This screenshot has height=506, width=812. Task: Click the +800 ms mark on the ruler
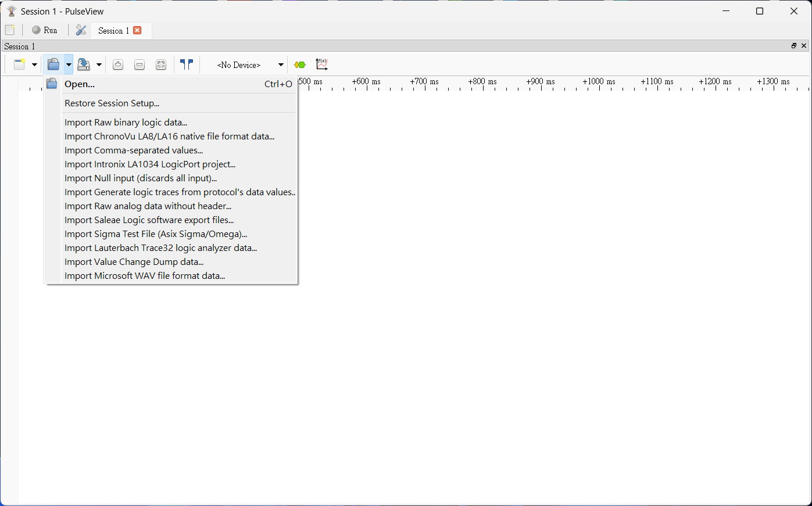[x=482, y=82]
